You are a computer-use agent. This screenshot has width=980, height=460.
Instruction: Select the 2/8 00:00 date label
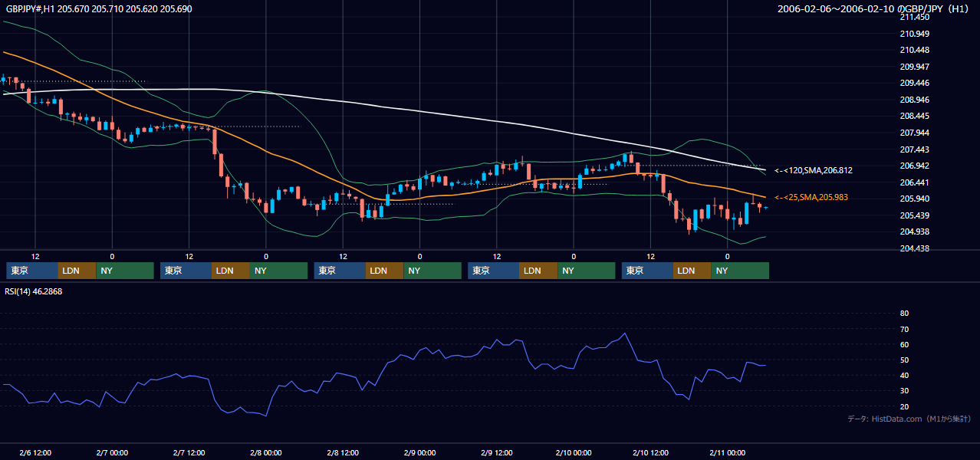(266, 452)
